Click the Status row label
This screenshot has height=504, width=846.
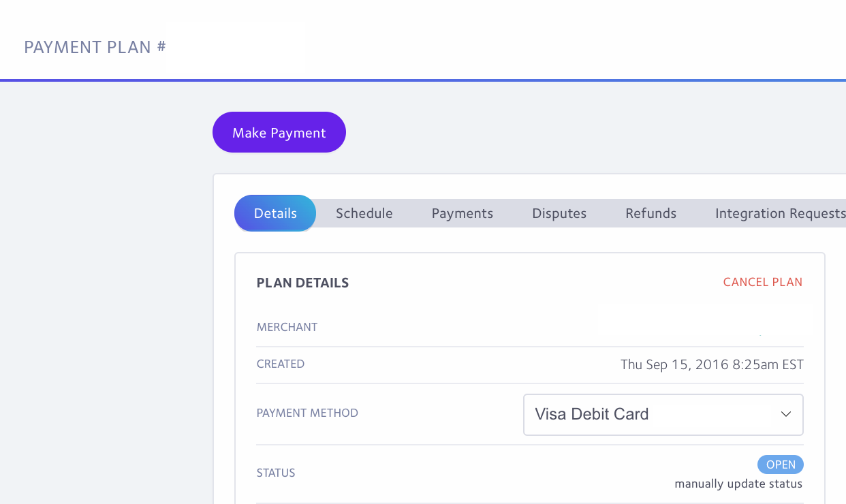[x=276, y=472]
